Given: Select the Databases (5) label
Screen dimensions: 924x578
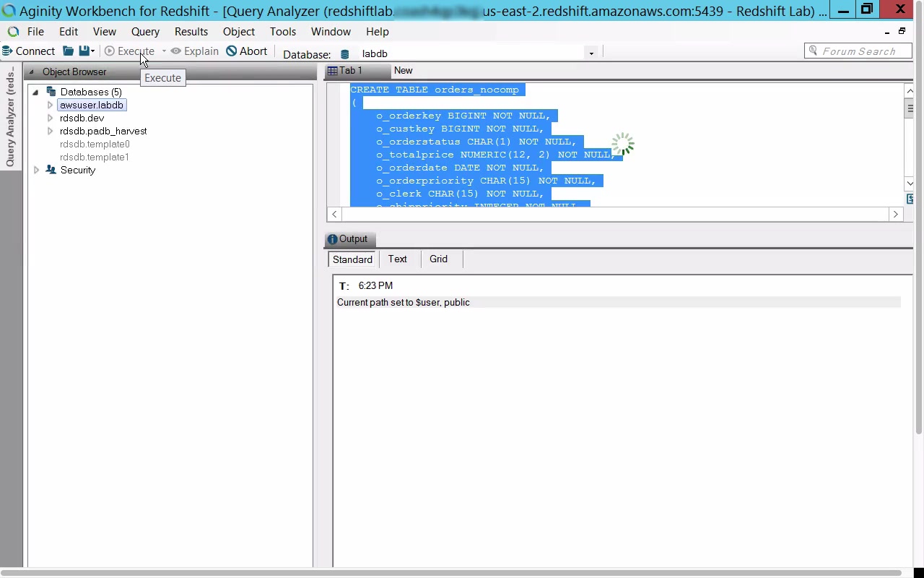Looking at the screenshot, I should [91, 92].
